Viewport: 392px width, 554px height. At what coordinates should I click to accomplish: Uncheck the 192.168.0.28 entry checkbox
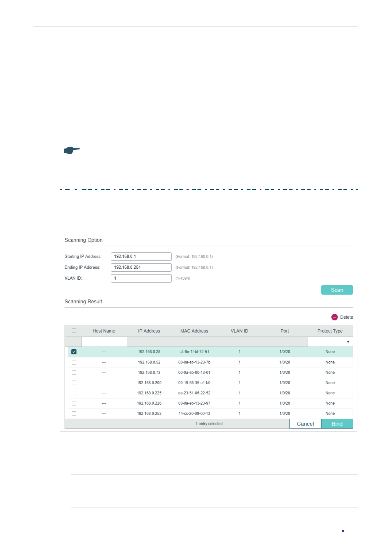coord(74,352)
